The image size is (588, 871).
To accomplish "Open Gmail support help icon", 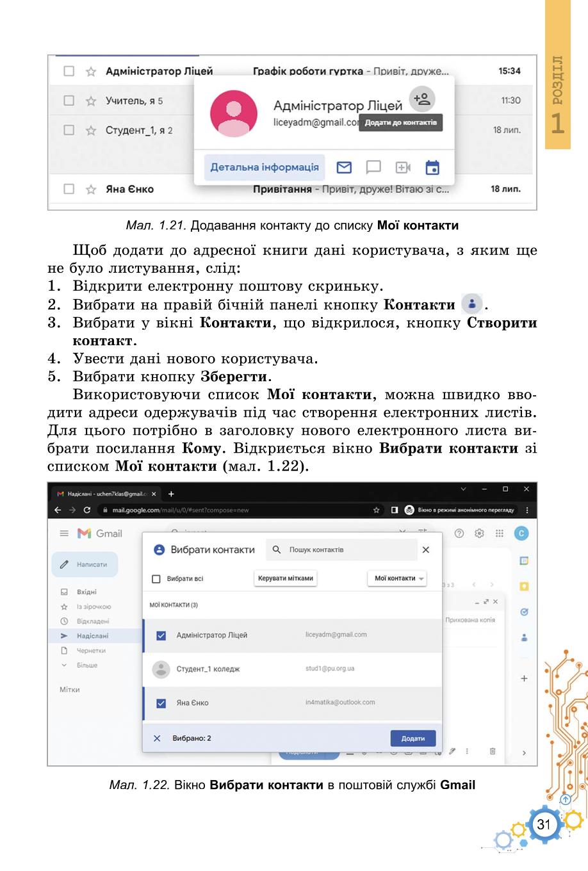I will click(459, 533).
